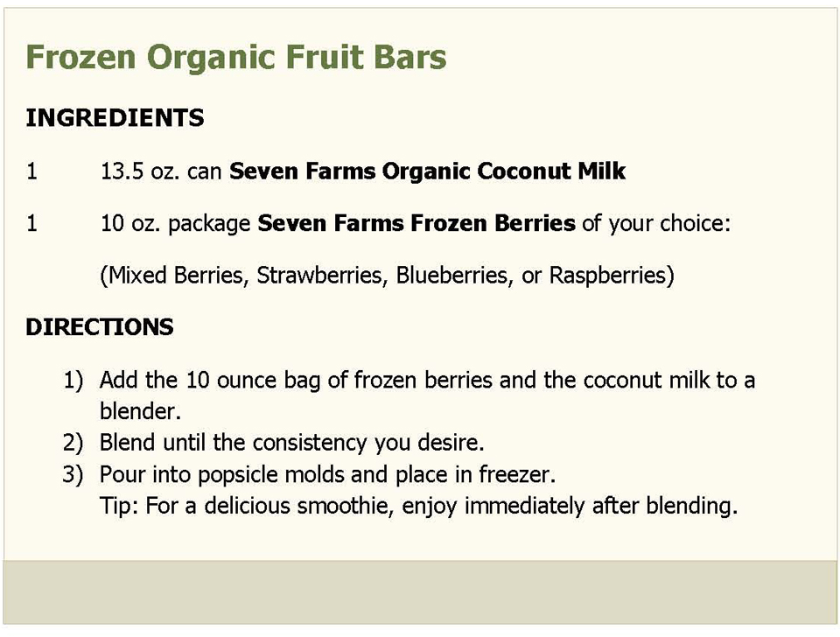Click the tan footer band
The width and height of the screenshot is (840, 637).
(x=420, y=592)
